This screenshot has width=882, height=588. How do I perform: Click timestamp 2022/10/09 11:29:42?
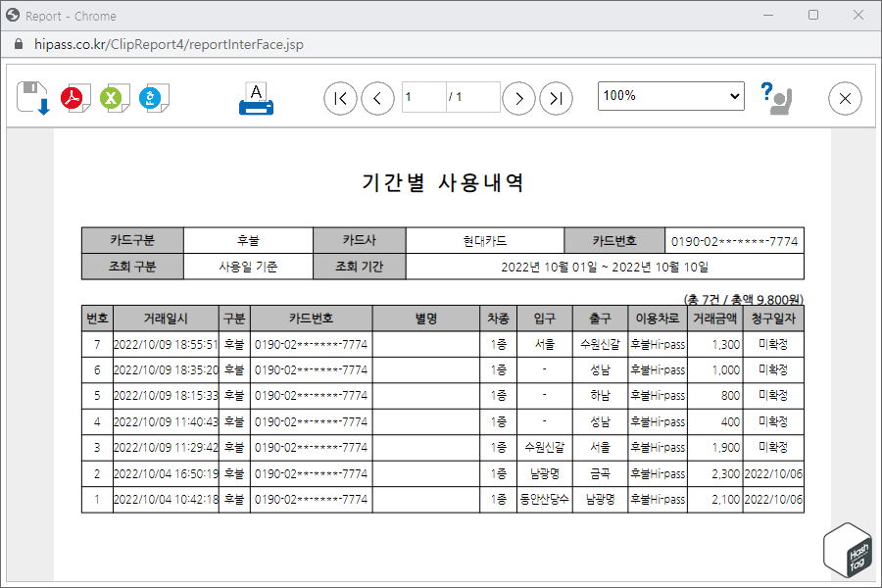click(x=166, y=447)
